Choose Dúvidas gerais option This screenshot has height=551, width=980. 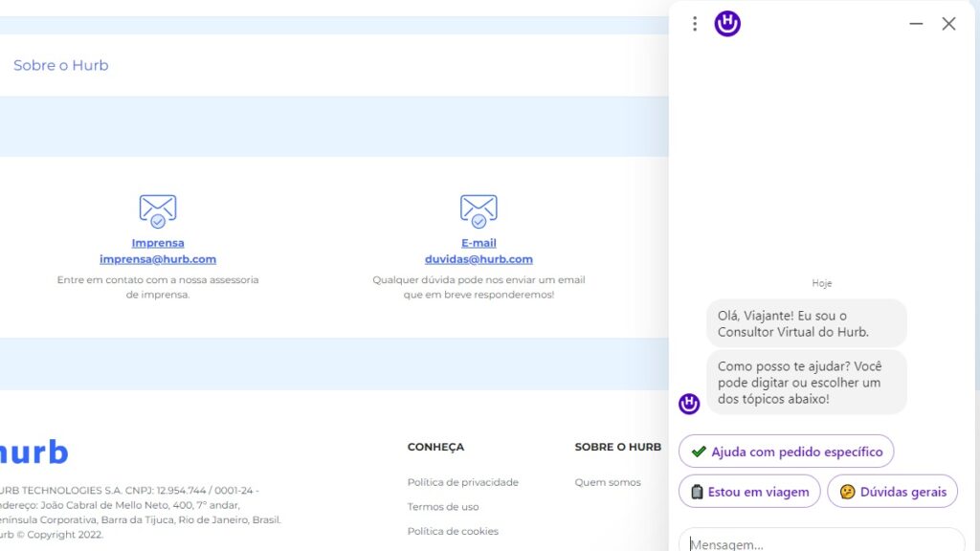(x=893, y=492)
